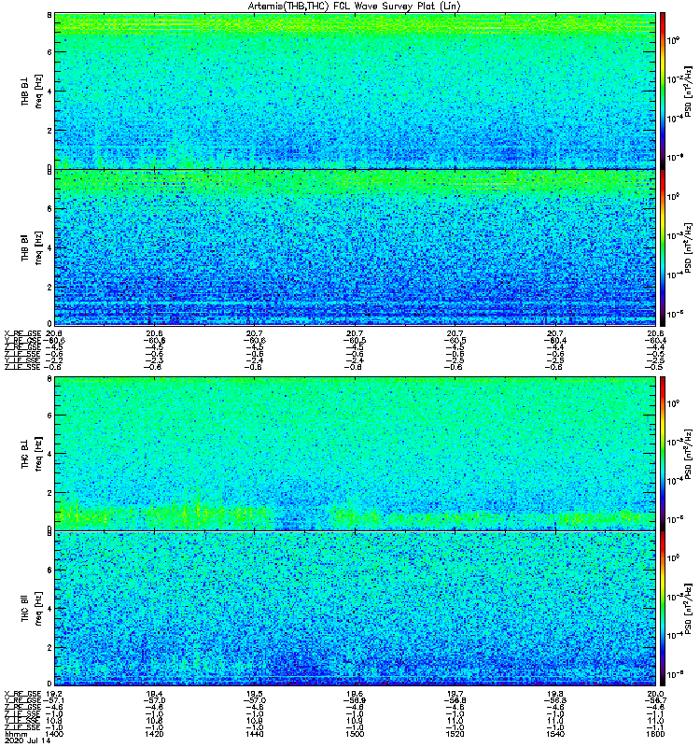700x747 pixels.
Task: Click the '1420' time label
Action: (154, 734)
